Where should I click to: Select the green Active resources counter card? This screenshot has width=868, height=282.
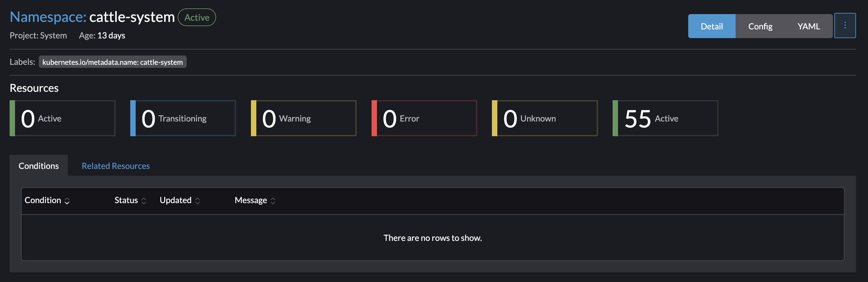click(62, 118)
